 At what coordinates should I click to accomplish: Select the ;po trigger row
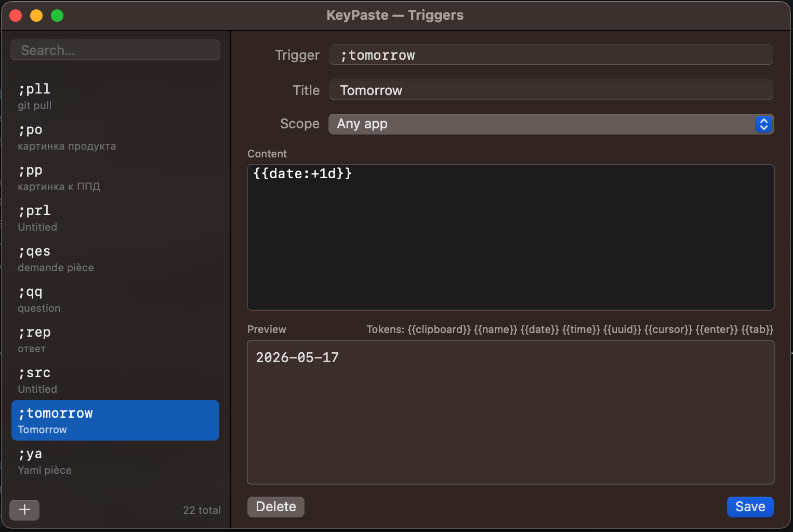pos(115,137)
